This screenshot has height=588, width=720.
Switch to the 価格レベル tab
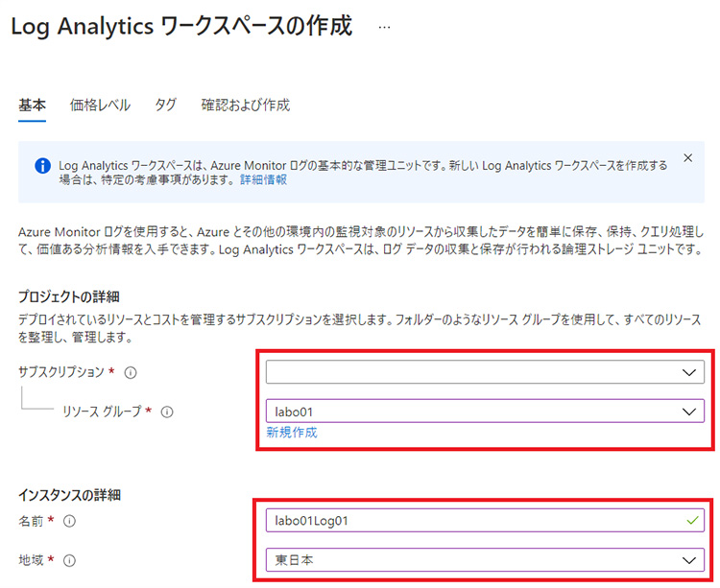(100, 106)
